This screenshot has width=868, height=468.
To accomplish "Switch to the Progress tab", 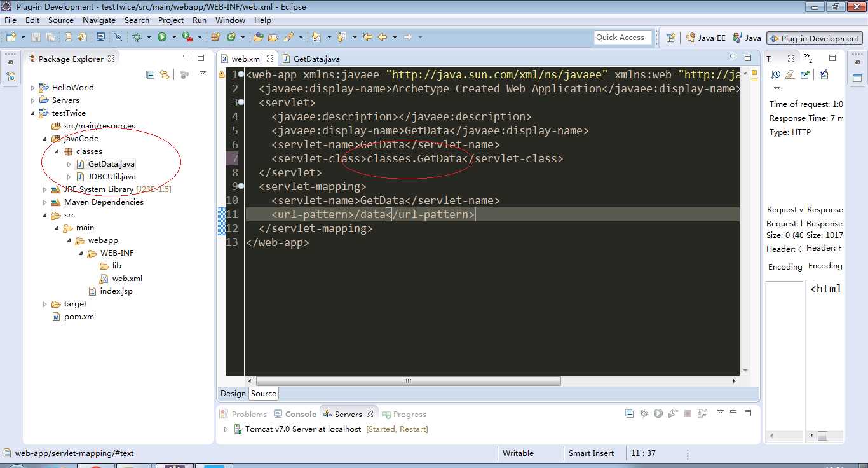I will pyautogui.click(x=404, y=414).
